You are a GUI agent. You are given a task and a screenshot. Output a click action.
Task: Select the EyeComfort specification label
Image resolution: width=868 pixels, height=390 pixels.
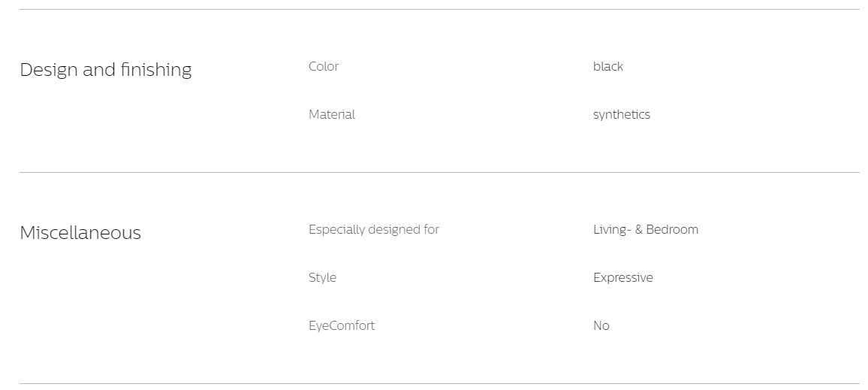342,325
